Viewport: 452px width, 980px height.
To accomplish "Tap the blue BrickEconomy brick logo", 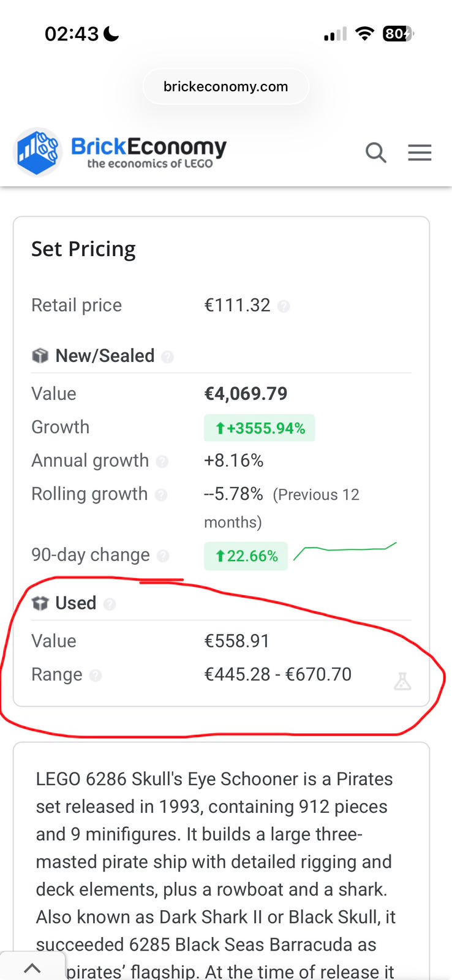I will [38, 152].
